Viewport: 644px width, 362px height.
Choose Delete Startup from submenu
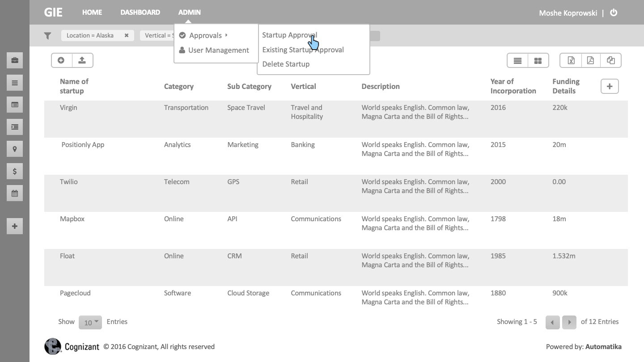tap(286, 64)
